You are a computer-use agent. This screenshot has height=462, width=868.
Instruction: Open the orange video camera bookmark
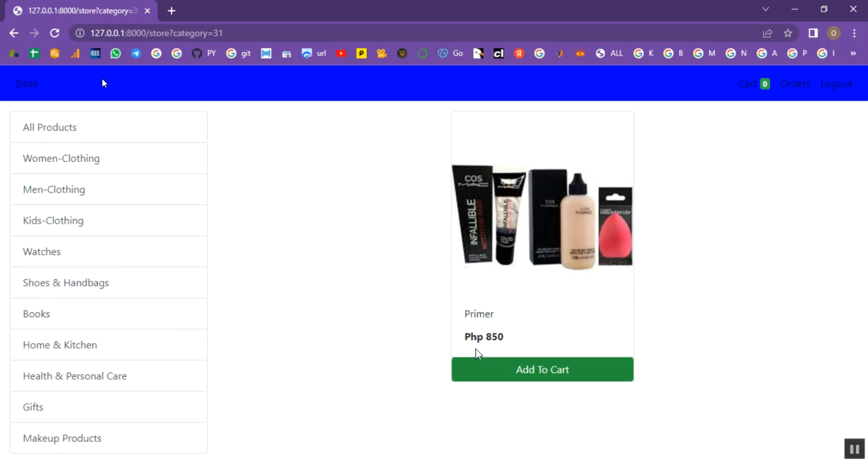(x=381, y=53)
